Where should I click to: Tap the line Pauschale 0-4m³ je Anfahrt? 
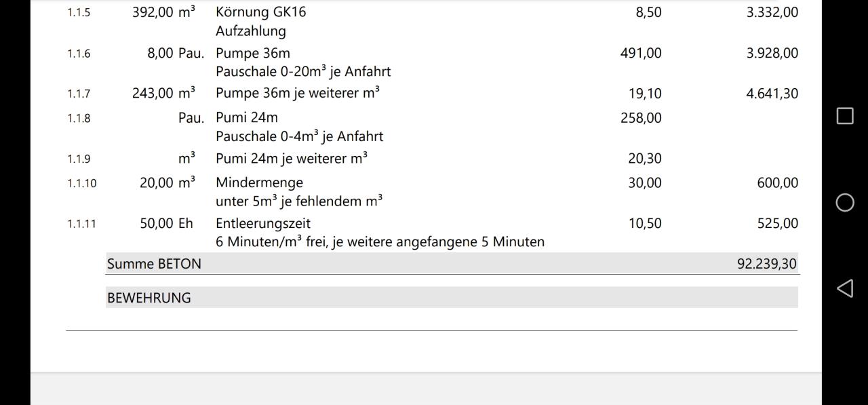coord(299,136)
